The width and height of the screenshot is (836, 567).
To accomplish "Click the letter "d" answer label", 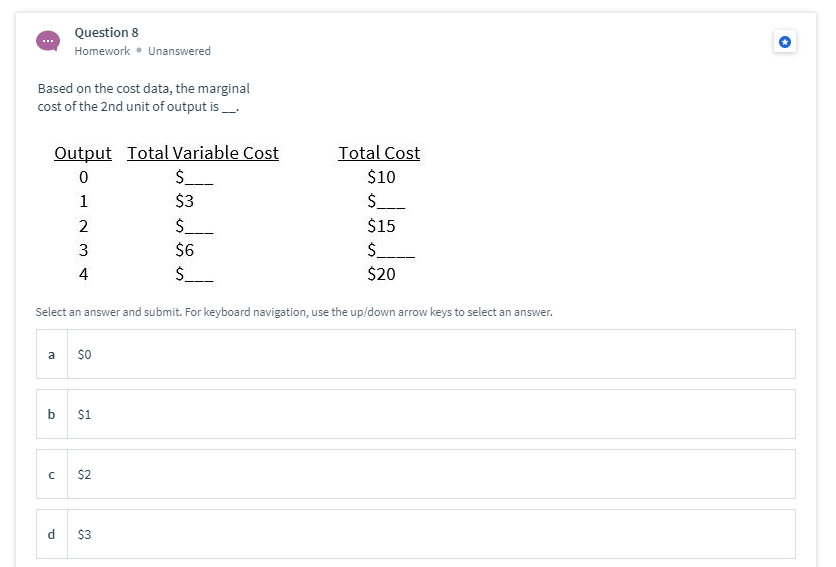I will (52, 534).
